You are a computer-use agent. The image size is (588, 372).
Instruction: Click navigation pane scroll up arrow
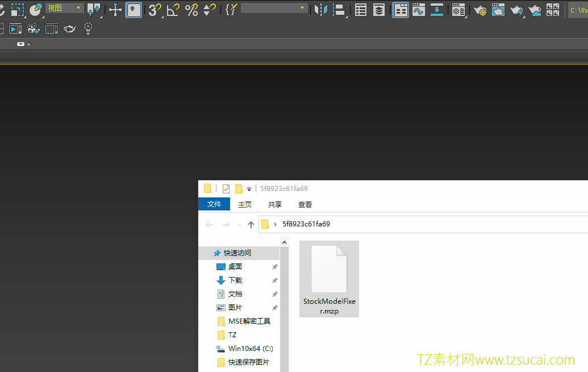pyautogui.click(x=284, y=242)
